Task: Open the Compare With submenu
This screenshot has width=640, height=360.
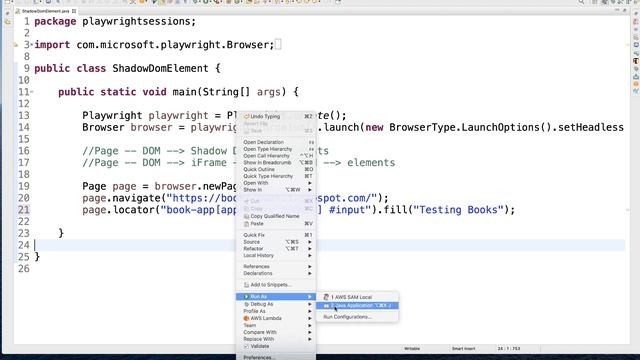Action: [x=276, y=332]
